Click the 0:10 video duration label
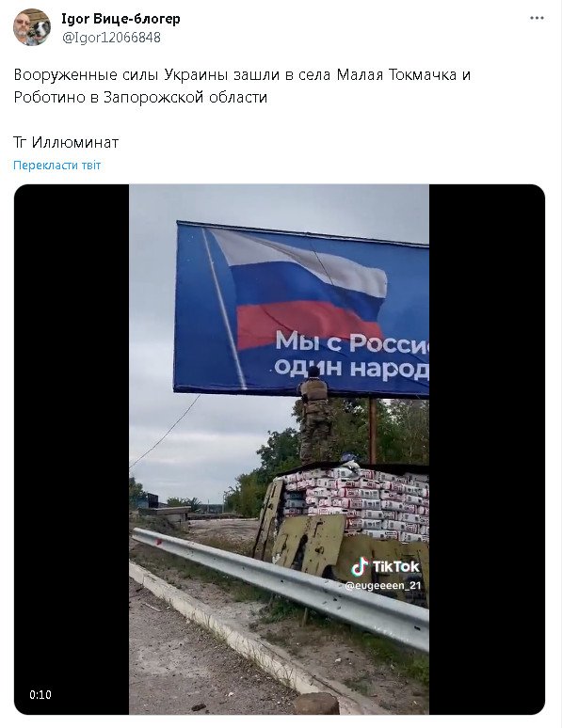Viewport: 562px width, 728px height. (40, 694)
